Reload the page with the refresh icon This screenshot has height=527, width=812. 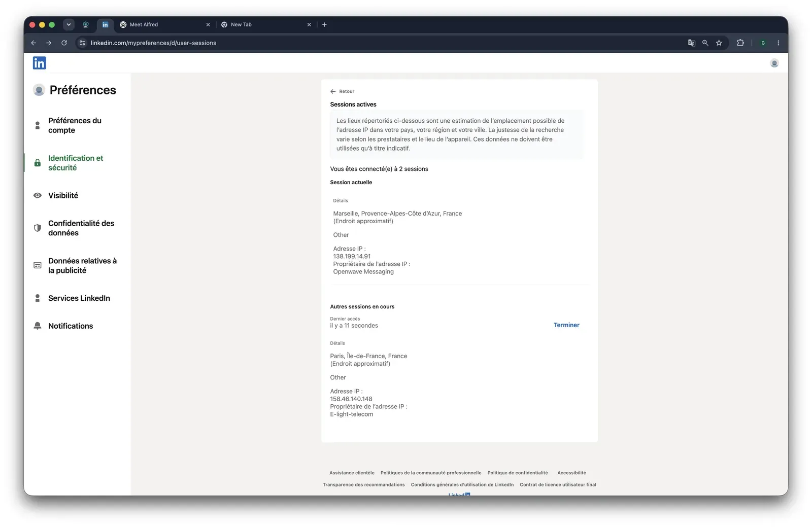(x=64, y=43)
